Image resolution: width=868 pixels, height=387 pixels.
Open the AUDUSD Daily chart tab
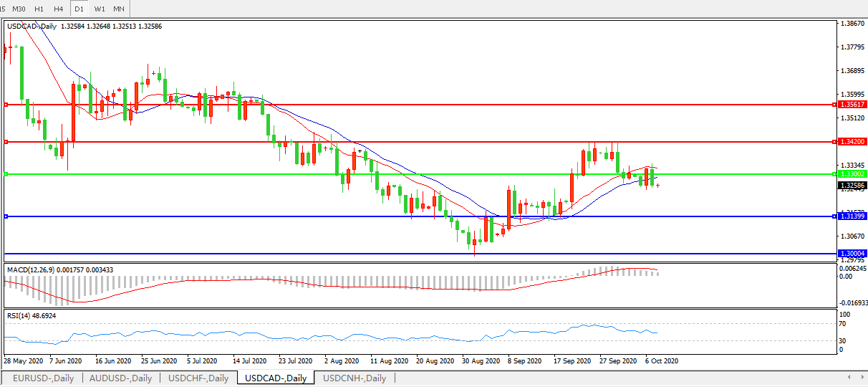coord(120,378)
